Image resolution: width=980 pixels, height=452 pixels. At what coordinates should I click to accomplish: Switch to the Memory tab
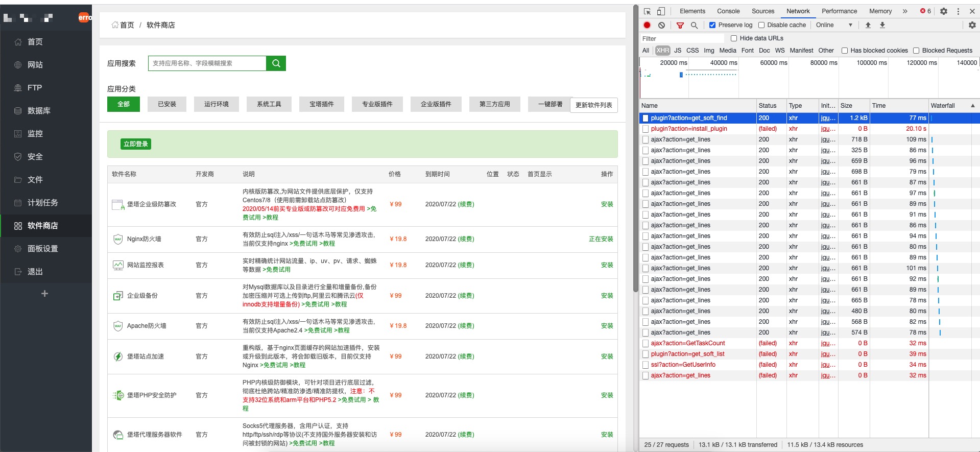pyautogui.click(x=880, y=11)
